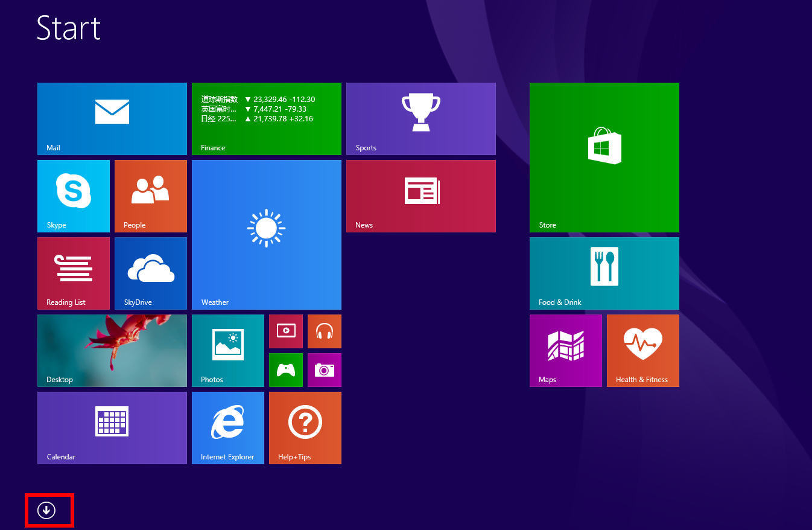The height and width of the screenshot is (530, 812).
Task: Open the Weather tile
Action: pos(267,235)
